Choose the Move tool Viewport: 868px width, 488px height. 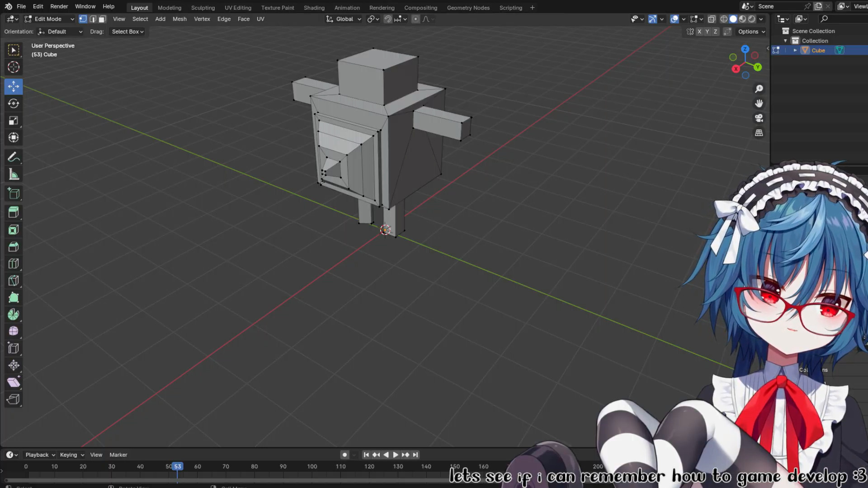(14, 86)
